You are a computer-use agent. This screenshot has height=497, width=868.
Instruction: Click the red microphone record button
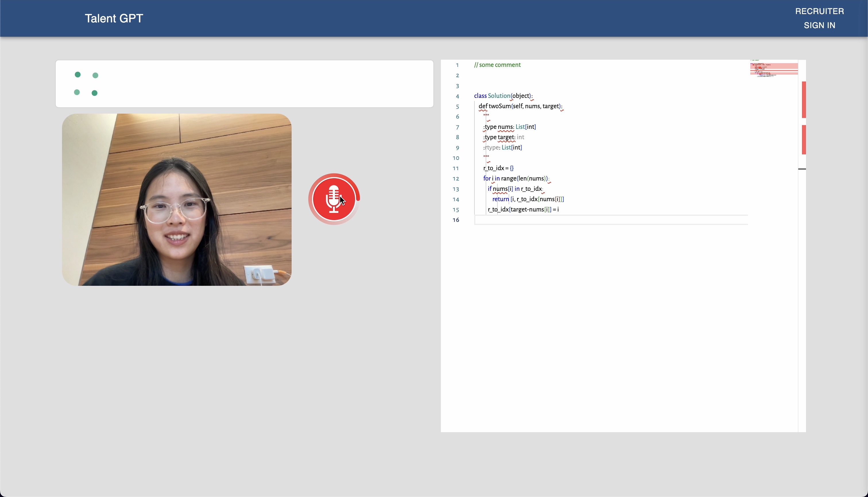(334, 199)
